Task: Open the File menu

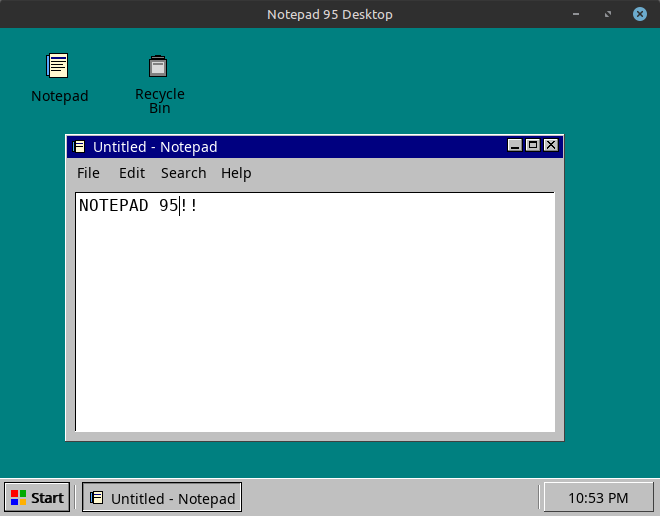Action: point(88,173)
